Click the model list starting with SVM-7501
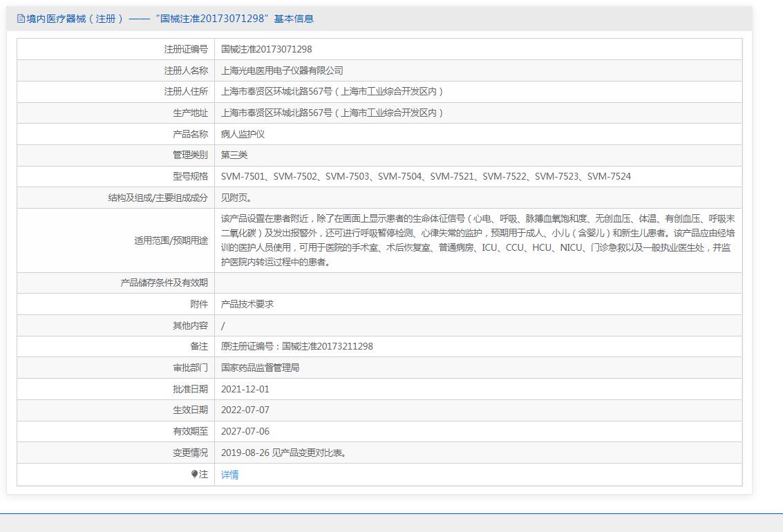The image size is (783, 532). 426,176
